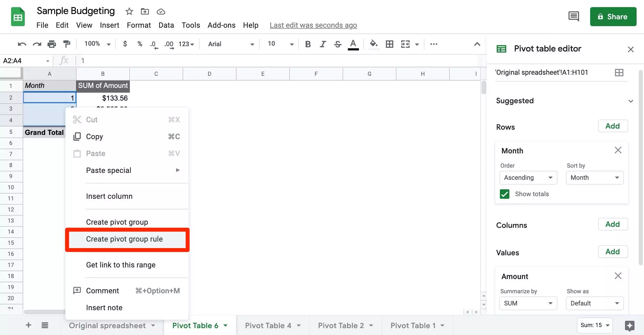The width and height of the screenshot is (644, 335).
Task: Expand the Suggested section
Action: pyautogui.click(x=631, y=101)
